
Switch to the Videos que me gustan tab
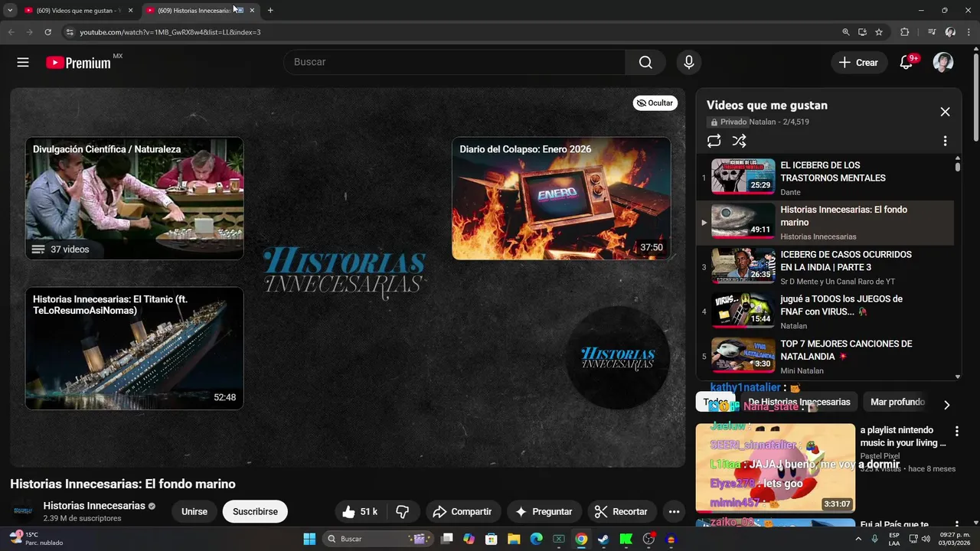point(78,11)
